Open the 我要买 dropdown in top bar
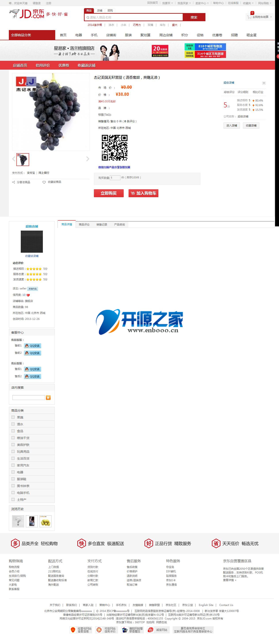 (167, 3)
